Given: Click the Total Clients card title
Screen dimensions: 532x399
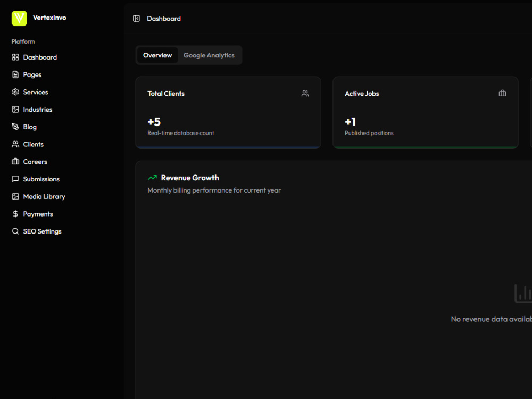Looking at the screenshot, I should [x=166, y=94].
